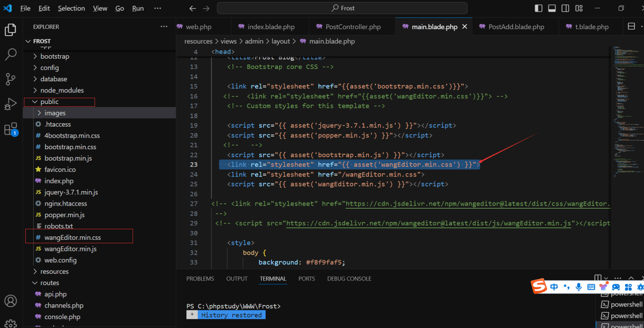
Task: Collapse the FROST root folder
Action: [100, 41]
